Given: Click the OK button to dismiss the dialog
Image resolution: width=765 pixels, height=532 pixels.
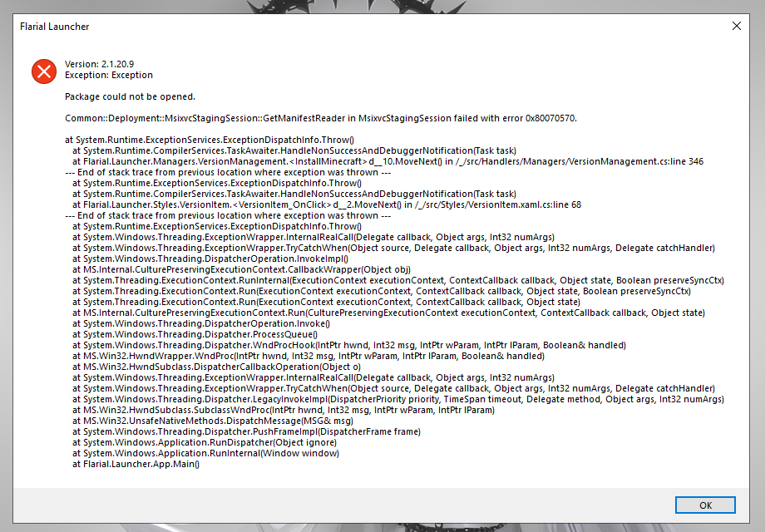Looking at the screenshot, I should click(x=705, y=505).
